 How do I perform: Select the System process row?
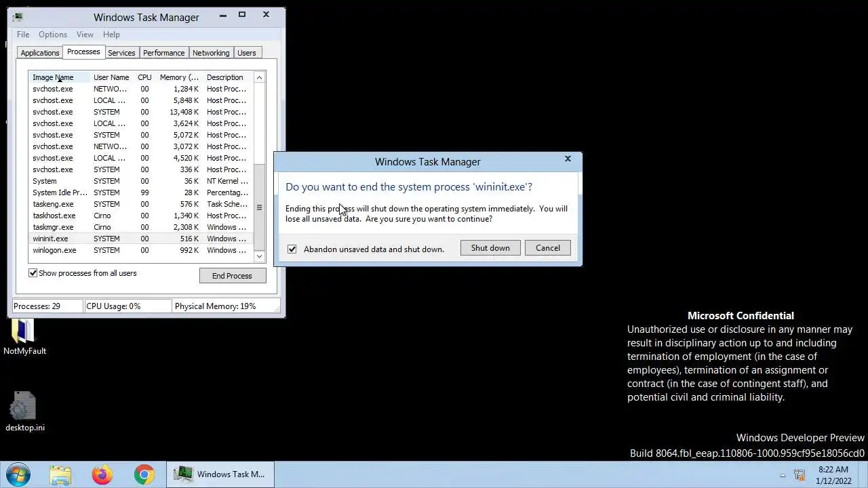(x=141, y=181)
